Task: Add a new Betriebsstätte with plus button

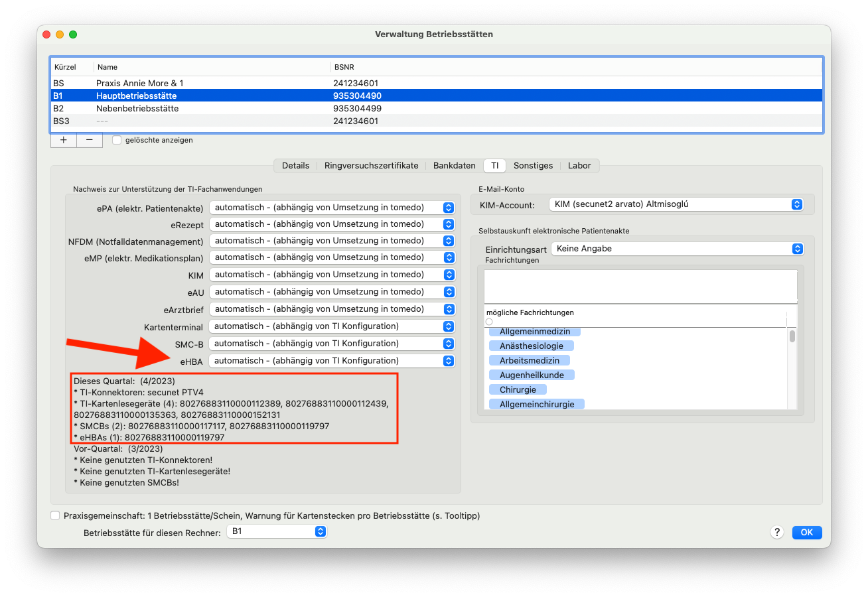Action: 64,140
